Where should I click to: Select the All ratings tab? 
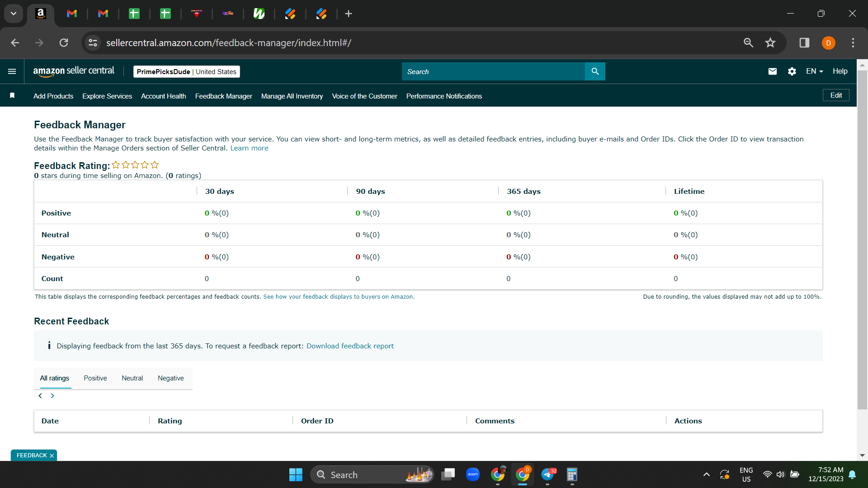(54, 378)
